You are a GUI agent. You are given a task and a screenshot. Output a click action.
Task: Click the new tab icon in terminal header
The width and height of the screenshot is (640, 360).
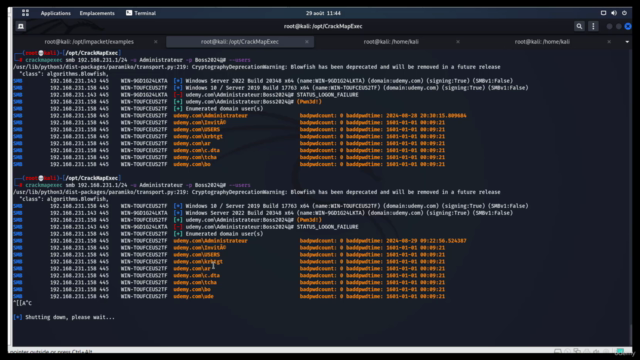tap(21, 27)
